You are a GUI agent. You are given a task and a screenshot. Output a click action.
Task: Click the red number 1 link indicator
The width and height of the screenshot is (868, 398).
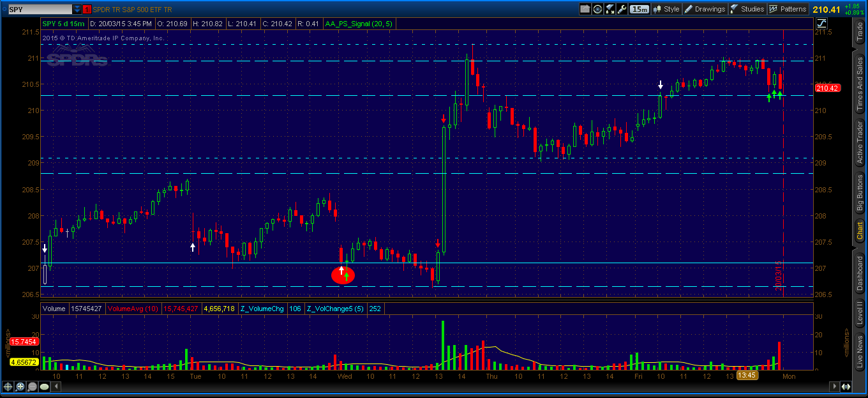[87, 10]
